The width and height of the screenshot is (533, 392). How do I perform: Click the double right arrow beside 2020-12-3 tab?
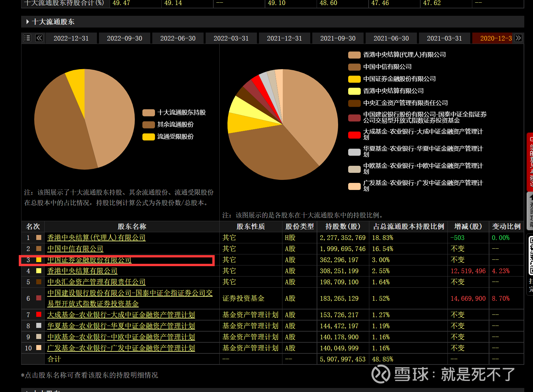click(518, 38)
